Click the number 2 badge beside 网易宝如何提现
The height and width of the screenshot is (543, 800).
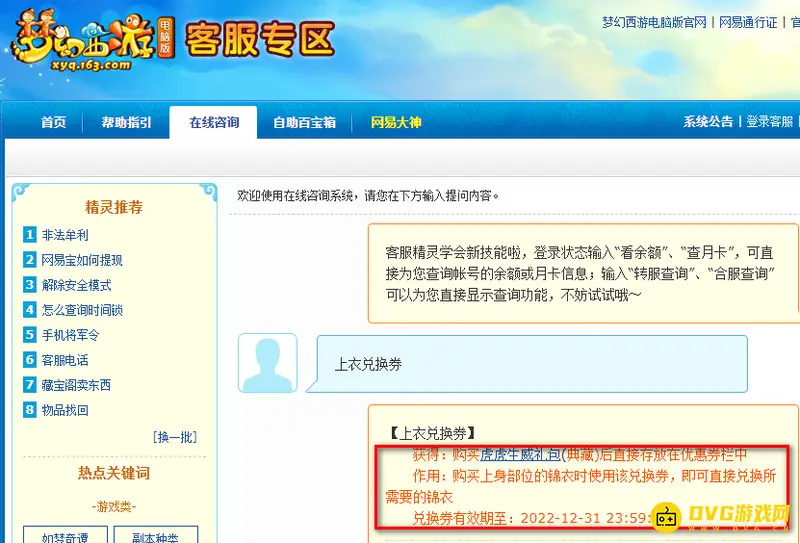[30, 260]
